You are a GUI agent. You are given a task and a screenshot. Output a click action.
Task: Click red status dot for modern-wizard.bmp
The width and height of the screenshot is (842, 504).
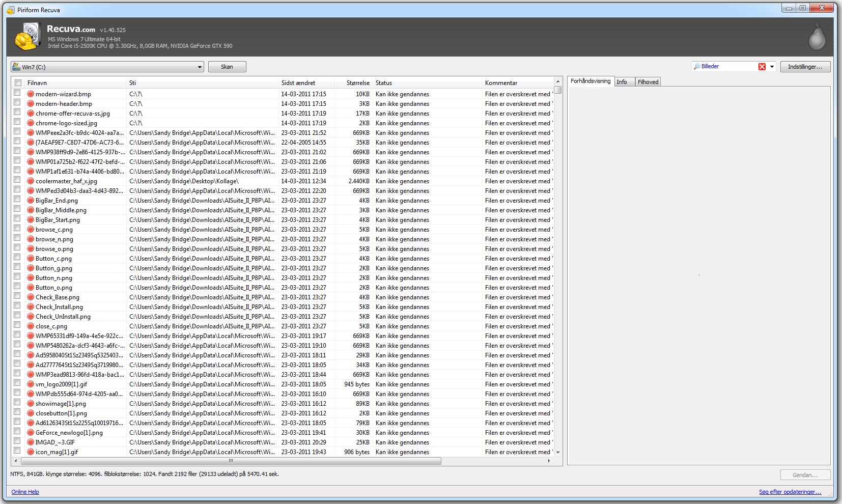click(31, 94)
